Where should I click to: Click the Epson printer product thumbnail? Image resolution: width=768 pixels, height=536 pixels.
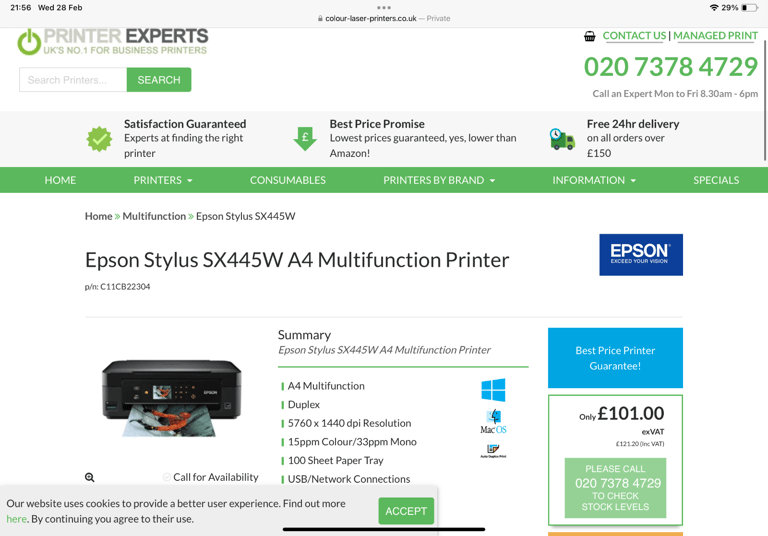[171, 398]
